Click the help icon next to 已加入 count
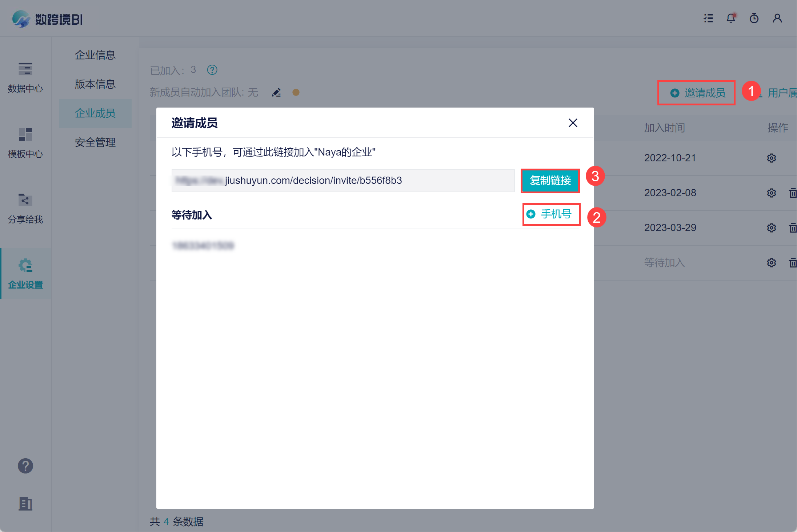Screen dimensions: 797x532 tap(212, 70)
